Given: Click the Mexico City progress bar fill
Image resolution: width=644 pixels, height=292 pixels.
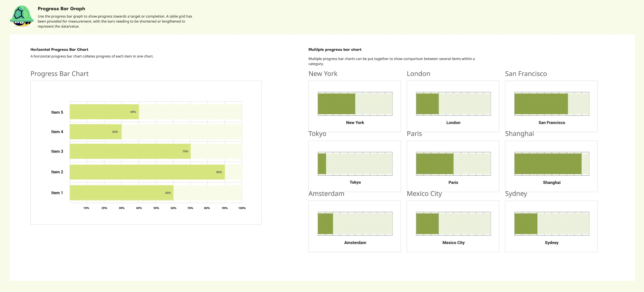Looking at the screenshot, I should (427, 224).
